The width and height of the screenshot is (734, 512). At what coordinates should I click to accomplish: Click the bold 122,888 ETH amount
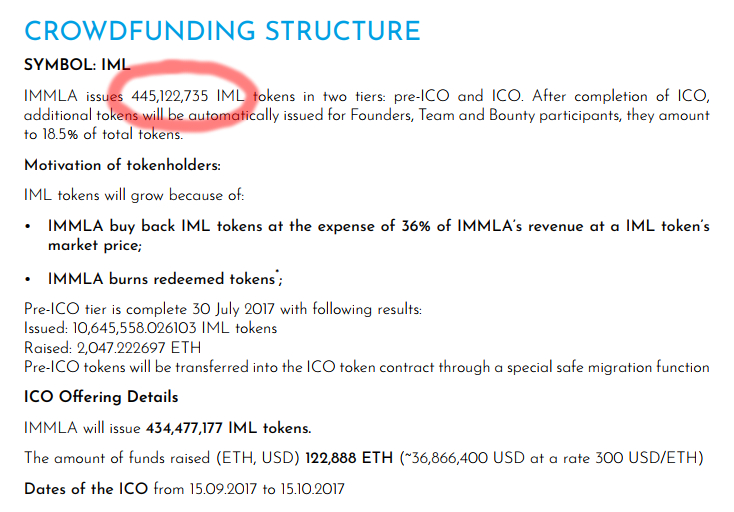tap(349, 458)
